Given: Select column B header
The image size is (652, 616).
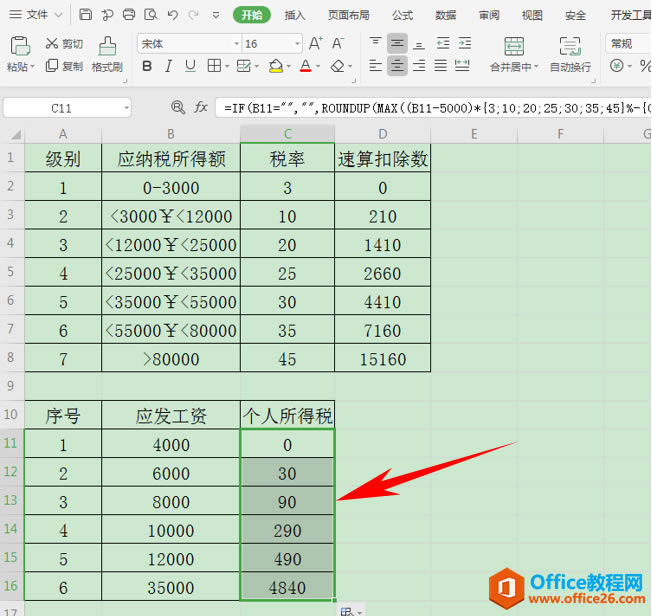Looking at the screenshot, I should 171,134.
